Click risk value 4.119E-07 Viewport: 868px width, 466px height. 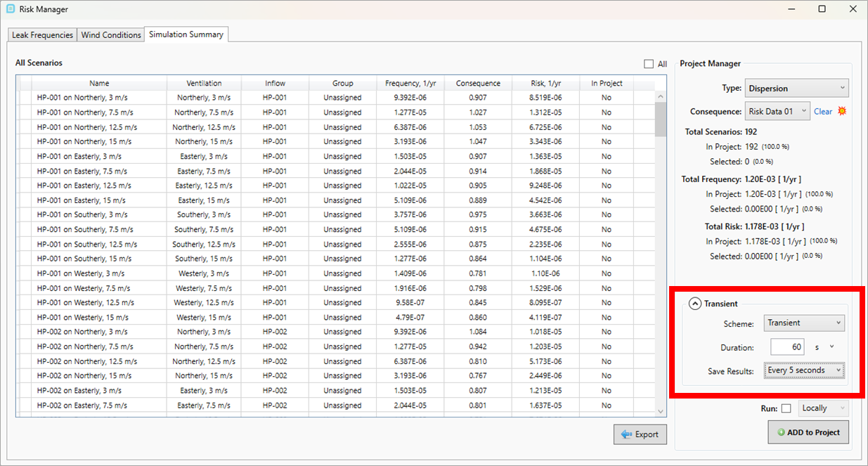(x=545, y=318)
